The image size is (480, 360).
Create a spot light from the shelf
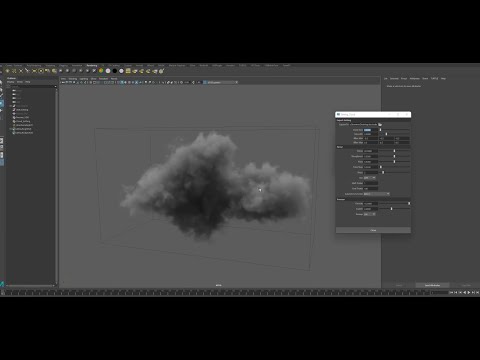pyautogui.click(x=27, y=71)
